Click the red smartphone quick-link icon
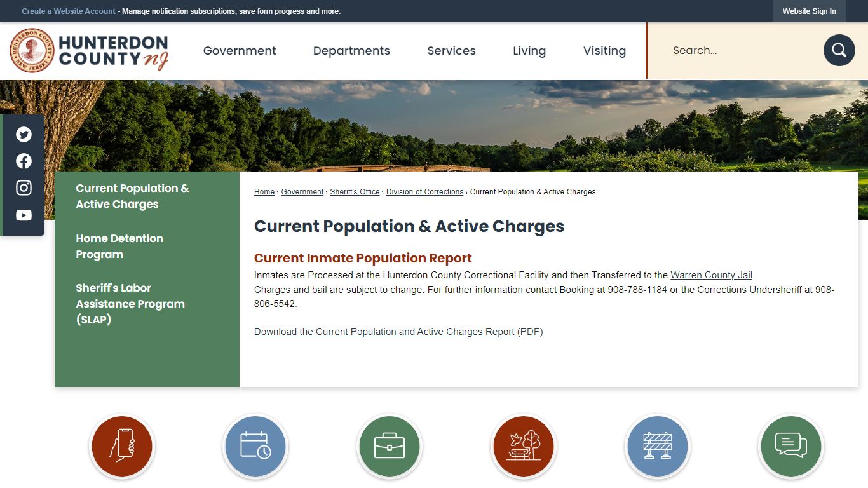 pos(122,447)
